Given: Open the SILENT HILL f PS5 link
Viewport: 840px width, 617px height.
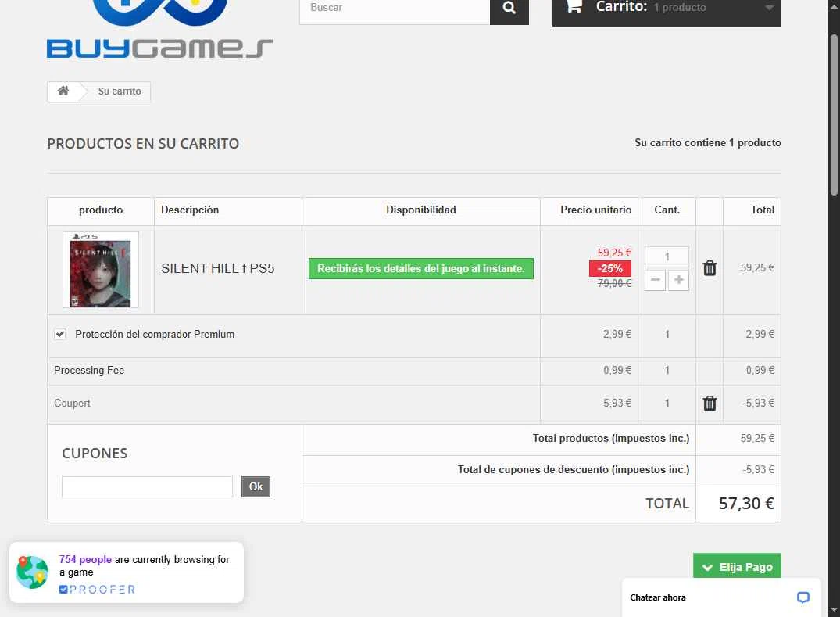Looking at the screenshot, I should pyautogui.click(x=217, y=268).
